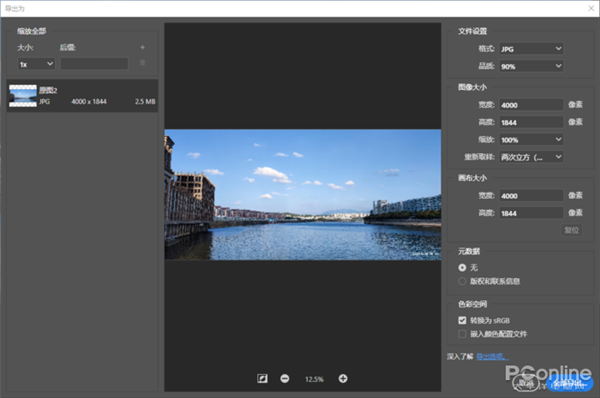Viewport: 600px width, 398px height.
Task: Expand the 缩放 100% scale dropdown
Action: 531,140
